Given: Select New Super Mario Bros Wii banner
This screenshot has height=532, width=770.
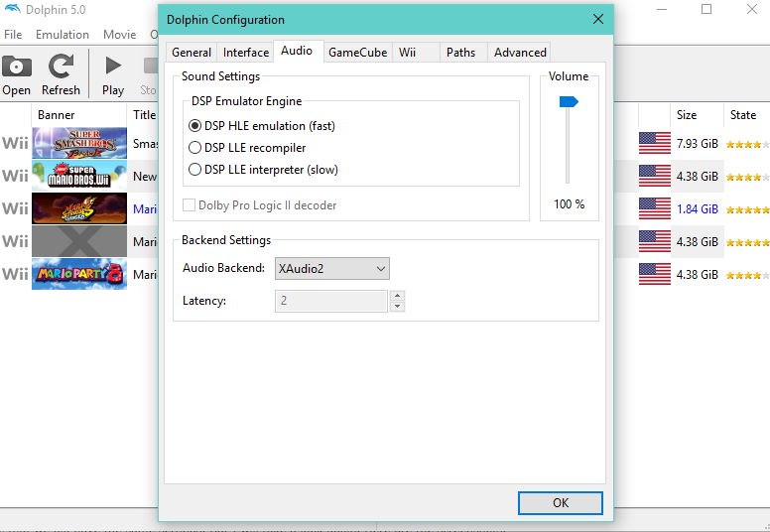Looking at the screenshot, I should tap(79, 176).
